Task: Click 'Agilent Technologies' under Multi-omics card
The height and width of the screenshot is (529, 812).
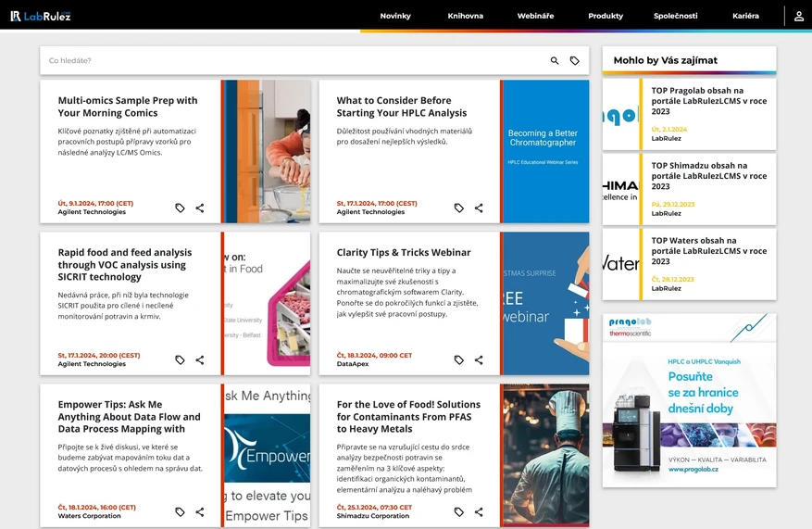Action: [92, 212]
